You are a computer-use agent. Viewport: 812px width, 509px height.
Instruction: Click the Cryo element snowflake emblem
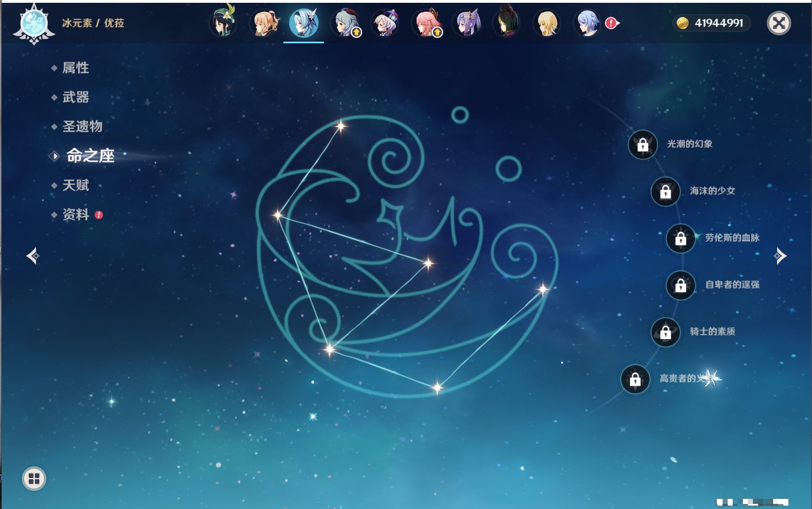pyautogui.click(x=34, y=24)
